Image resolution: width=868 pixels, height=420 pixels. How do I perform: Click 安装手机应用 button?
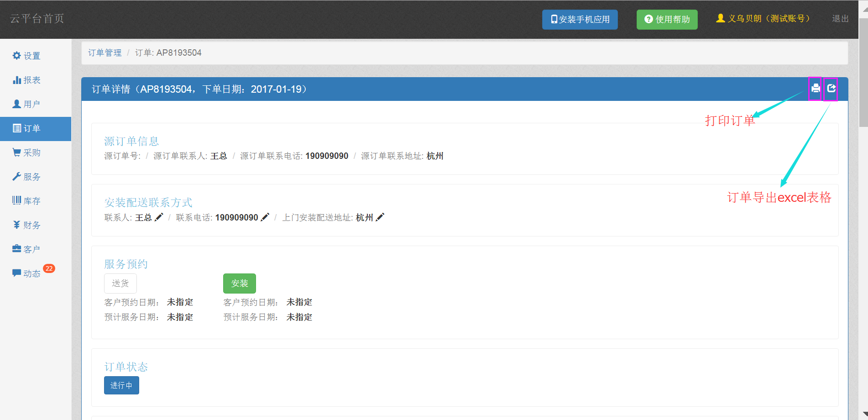click(x=580, y=20)
